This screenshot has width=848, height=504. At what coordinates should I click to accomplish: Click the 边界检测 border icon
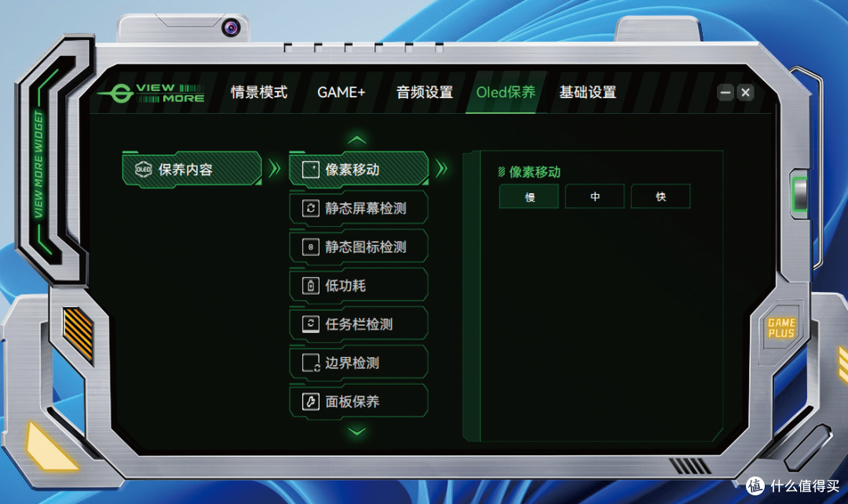(311, 363)
